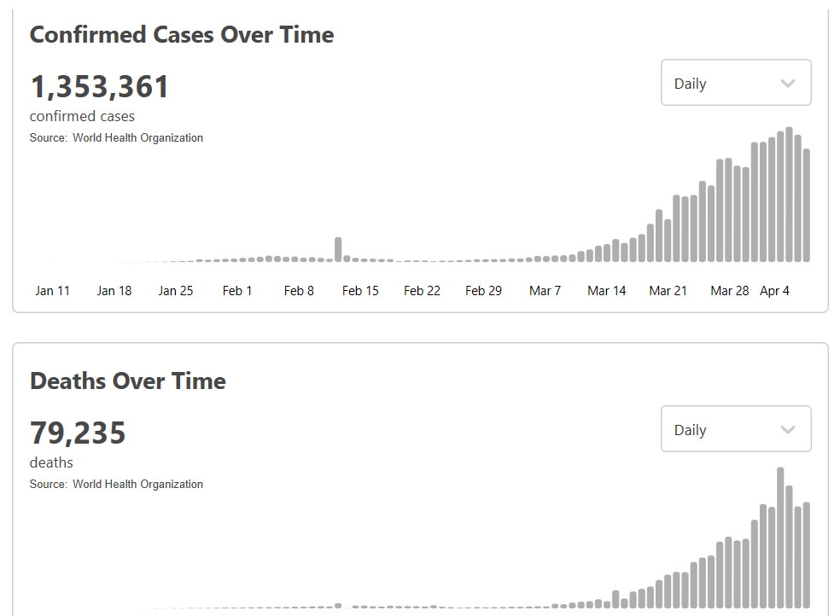This screenshot has width=840, height=616.
Task: Click the Confirmed Cases Over Time heading
Action: [182, 35]
